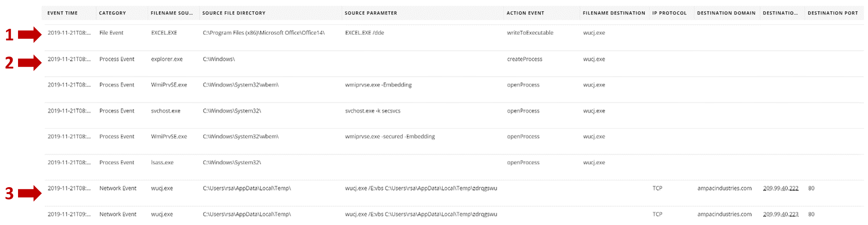Click the Category column header
This screenshot has height=225, width=868.
[113, 13]
